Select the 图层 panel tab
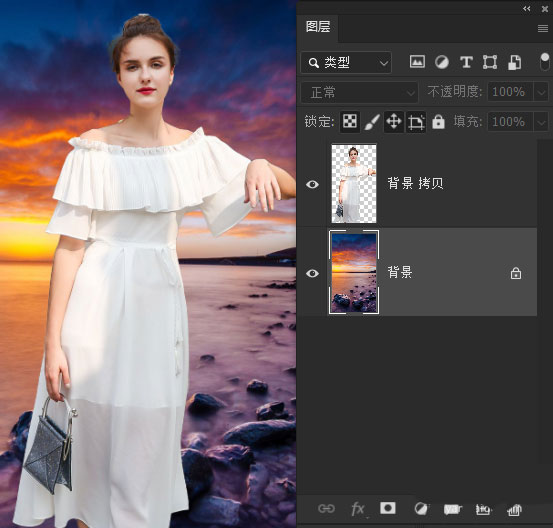Screen dimensions: 553x528 pyautogui.click(x=318, y=27)
